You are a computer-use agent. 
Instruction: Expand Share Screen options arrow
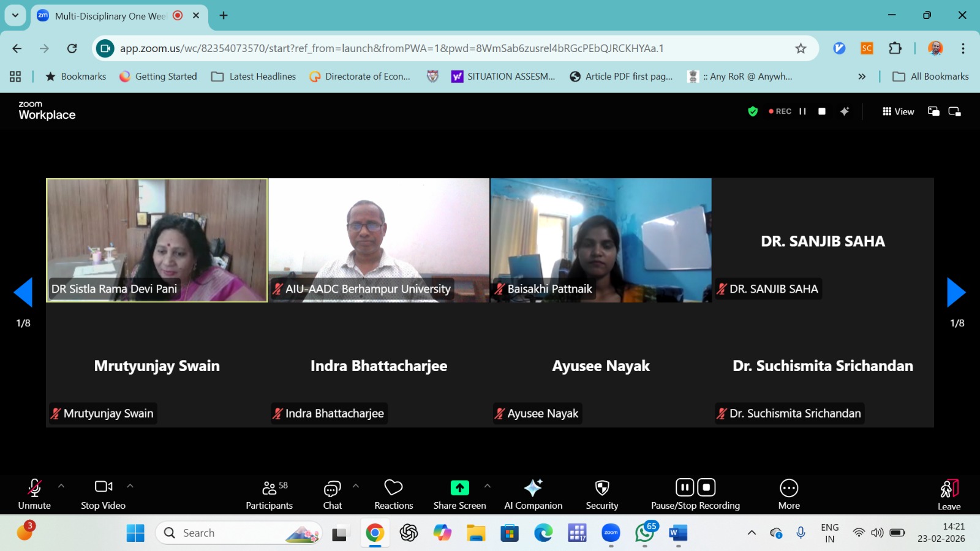[488, 486]
